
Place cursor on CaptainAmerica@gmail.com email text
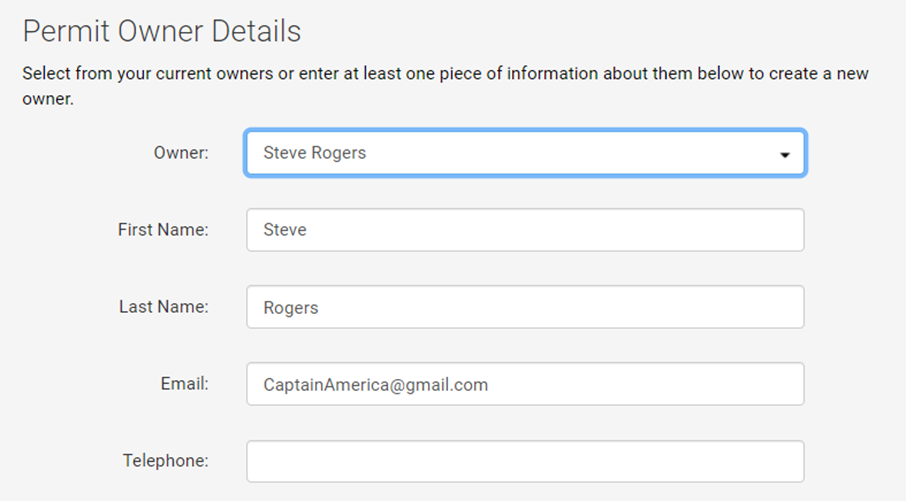(x=376, y=385)
